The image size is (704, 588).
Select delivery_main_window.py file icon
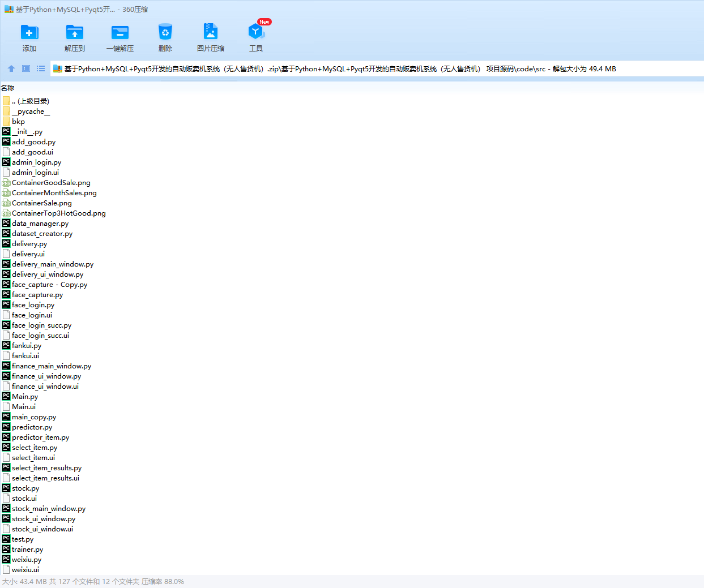(6, 264)
